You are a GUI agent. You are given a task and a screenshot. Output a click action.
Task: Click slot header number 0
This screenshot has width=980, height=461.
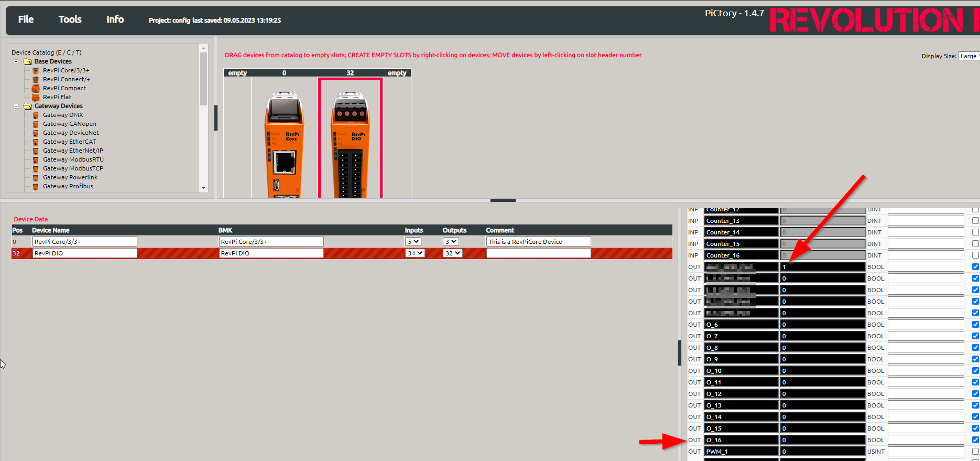click(x=284, y=73)
